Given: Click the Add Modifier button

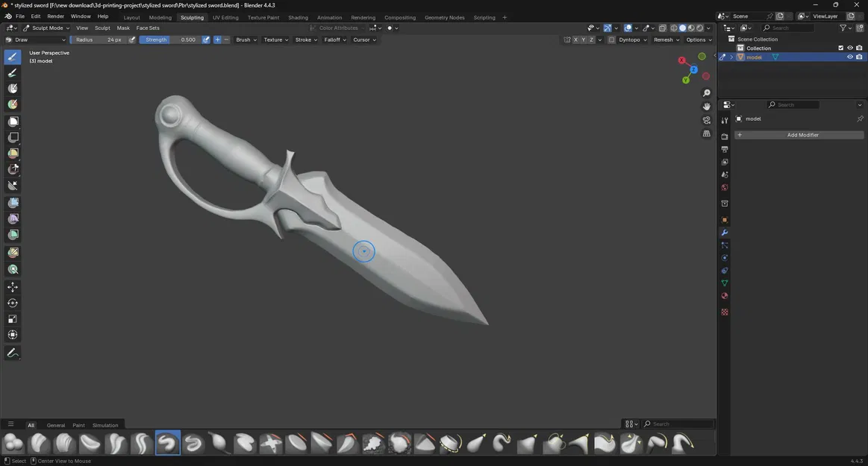Looking at the screenshot, I should coord(802,135).
